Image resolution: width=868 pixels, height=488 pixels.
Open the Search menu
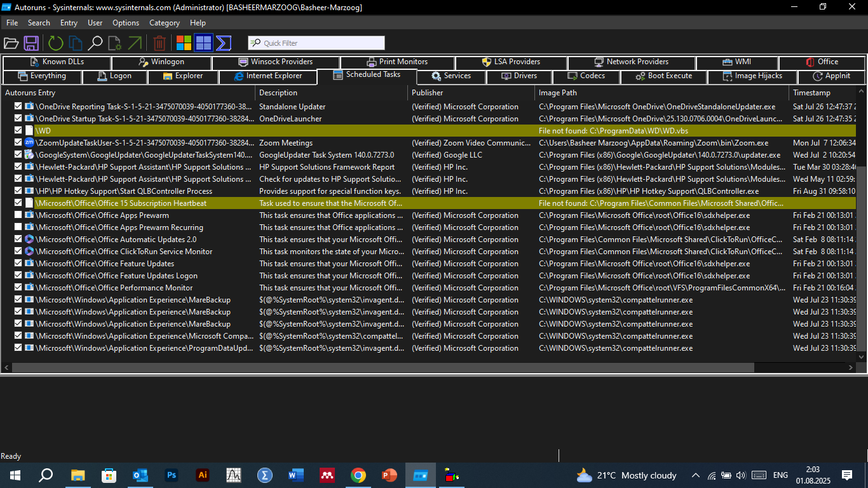(39, 23)
